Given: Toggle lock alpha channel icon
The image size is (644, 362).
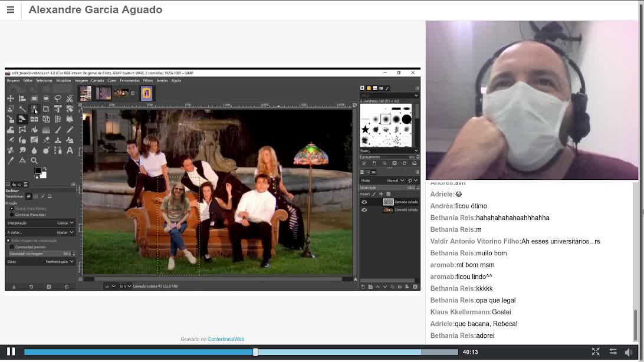Looking at the screenshot, I should click(x=388, y=194).
